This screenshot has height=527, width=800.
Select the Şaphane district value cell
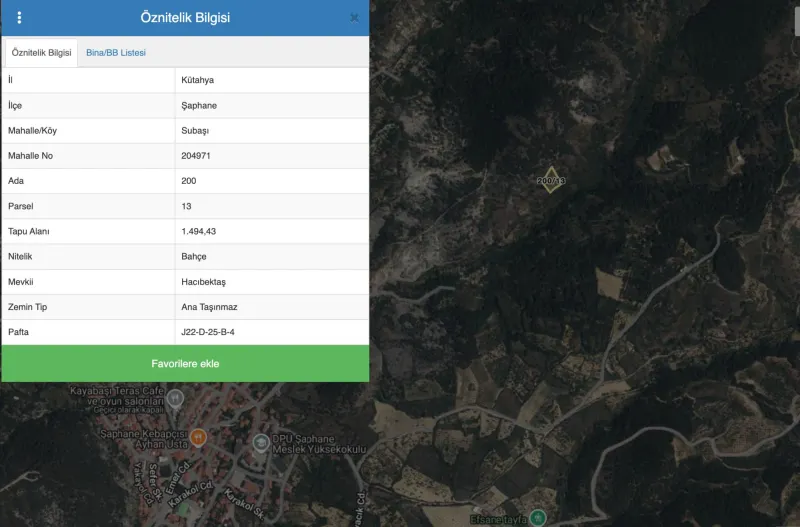tap(272, 106)
